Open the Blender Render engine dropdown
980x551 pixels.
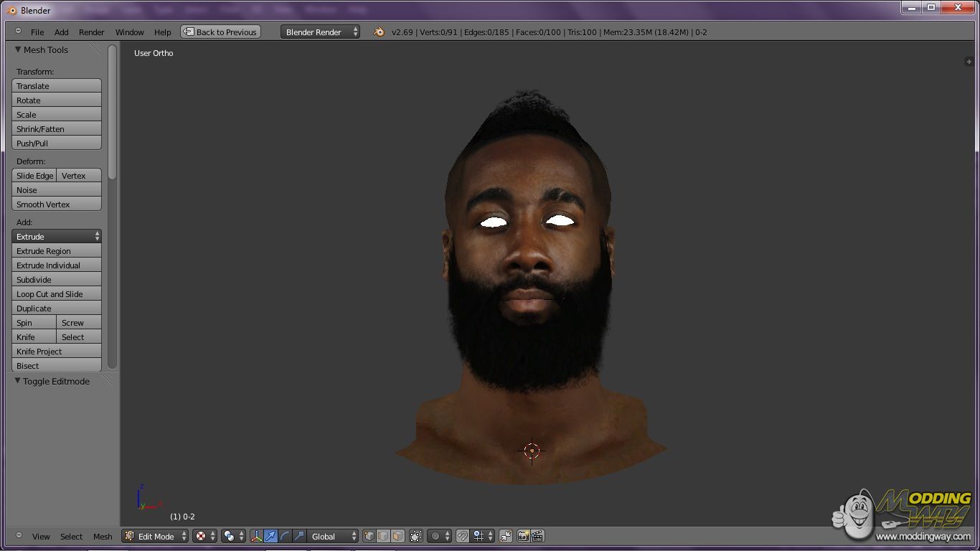coord(320,32)
